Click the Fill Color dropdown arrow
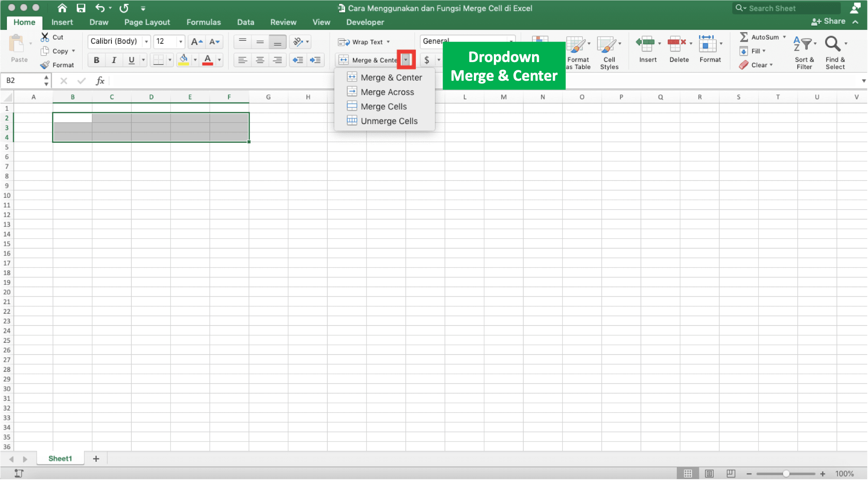Screen dimensions: 868x480 [x=194, y=60]
